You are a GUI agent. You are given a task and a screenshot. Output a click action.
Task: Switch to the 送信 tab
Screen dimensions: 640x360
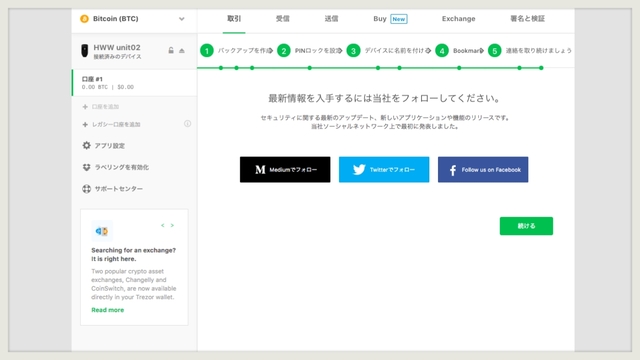click(331, 19)
